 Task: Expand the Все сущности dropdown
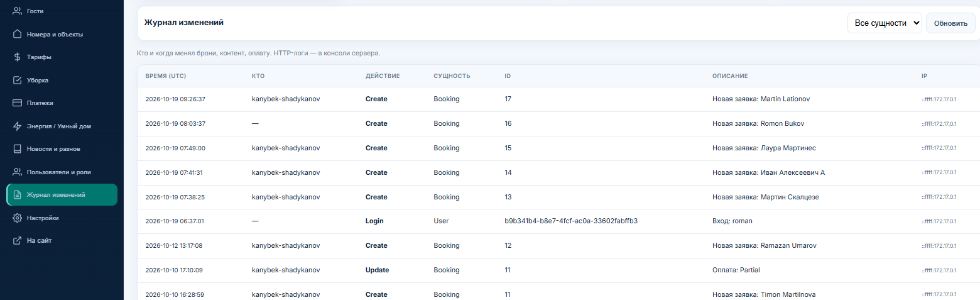pos(885,23)
